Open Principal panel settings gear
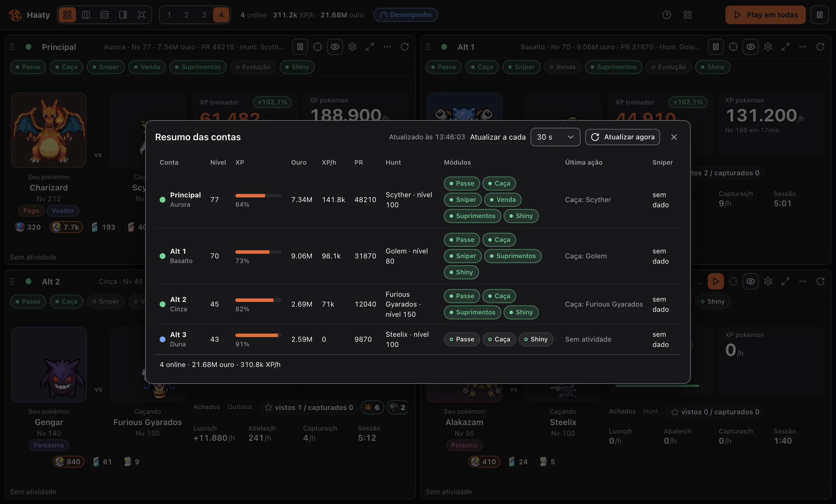 click(x=352, y=46)
